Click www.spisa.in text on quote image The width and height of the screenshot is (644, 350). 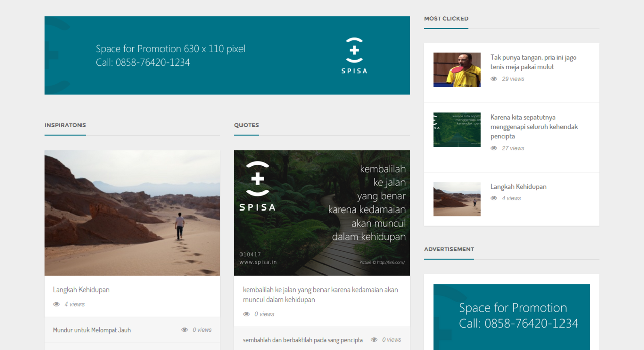click(x=258, y=262)
